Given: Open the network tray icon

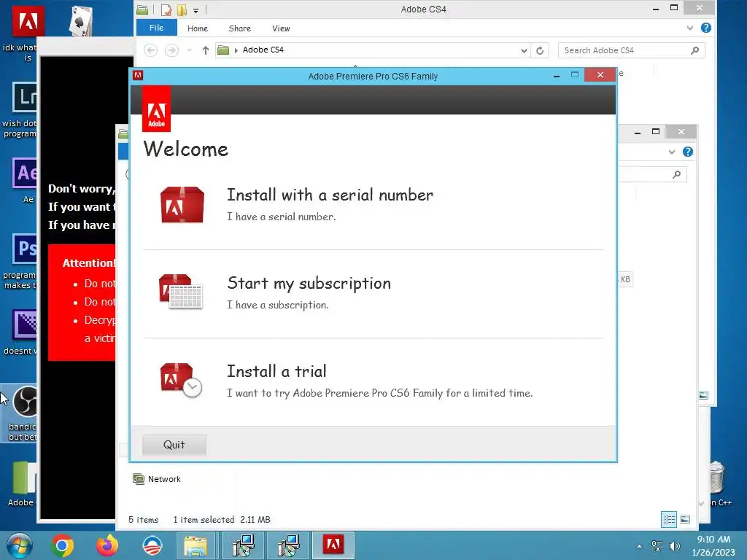Looking at the screenshot, I should [x=657, y=546].
